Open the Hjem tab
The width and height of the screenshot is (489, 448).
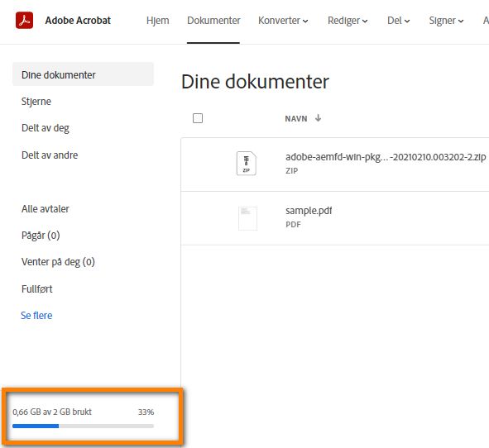point(158,21)
